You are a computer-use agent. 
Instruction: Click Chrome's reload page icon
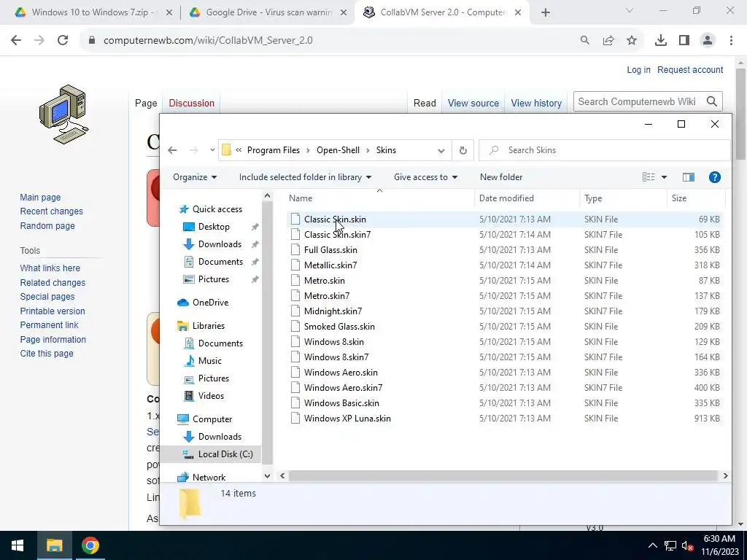pyautogui.click(x=63, y=41)
